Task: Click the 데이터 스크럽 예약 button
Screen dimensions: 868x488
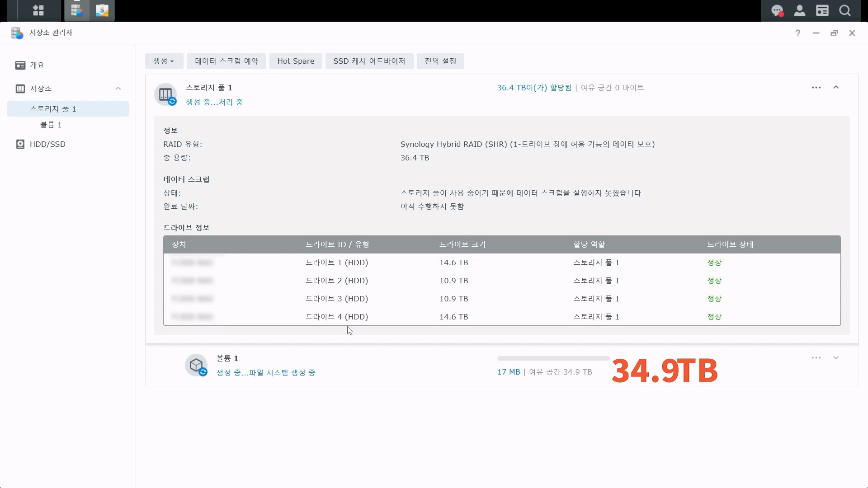Action: pyautogui.click(x=226, y=61)
